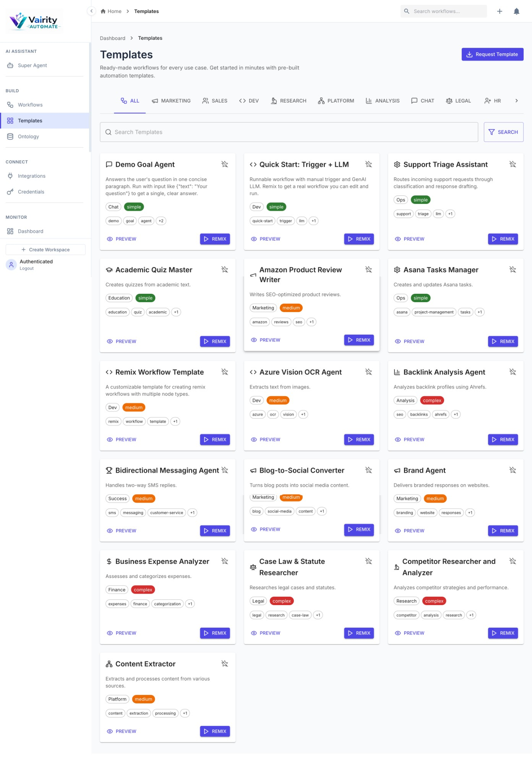This screenshot has height=765, width=532.
Task: Click megaphone icon of Brand Agent
Action: [397, 470]
